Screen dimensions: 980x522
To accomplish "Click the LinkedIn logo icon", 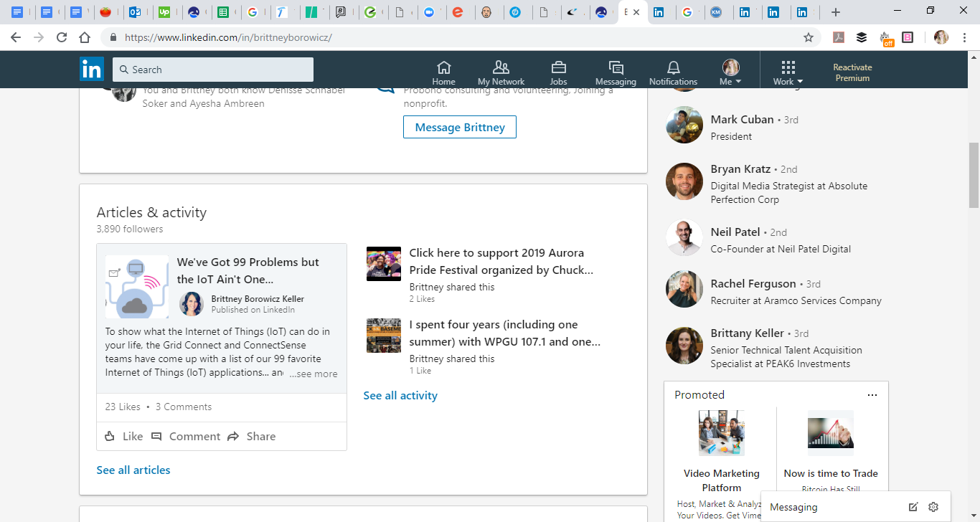I will click(x=92, y=70).
